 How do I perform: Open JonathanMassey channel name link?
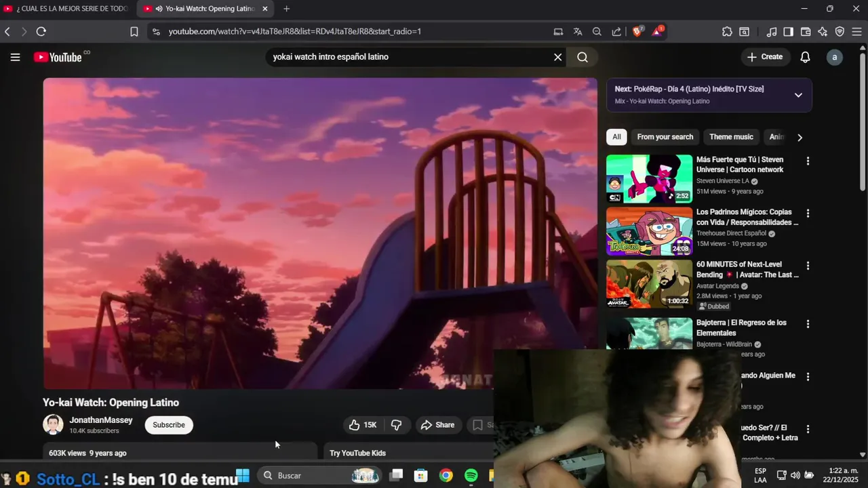point(101,420)
